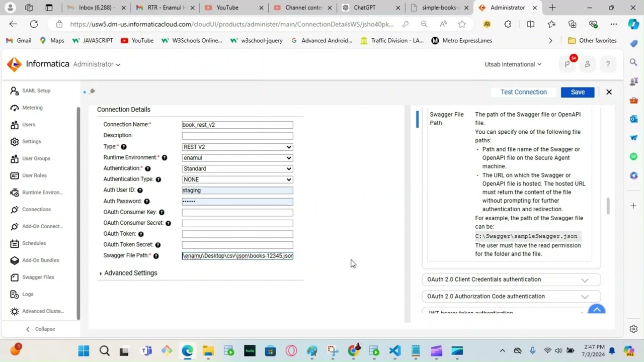The width and height of the screenshot is (644, 362).
Task: Open File Explorer from taskbar
Action: (208, 350)
